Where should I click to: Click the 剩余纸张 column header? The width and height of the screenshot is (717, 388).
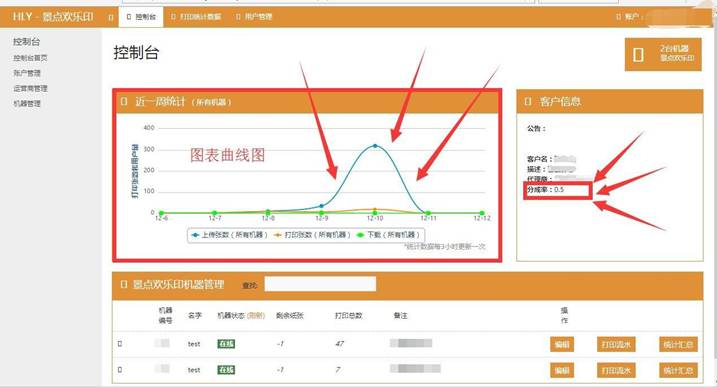[x=290, y=315]
